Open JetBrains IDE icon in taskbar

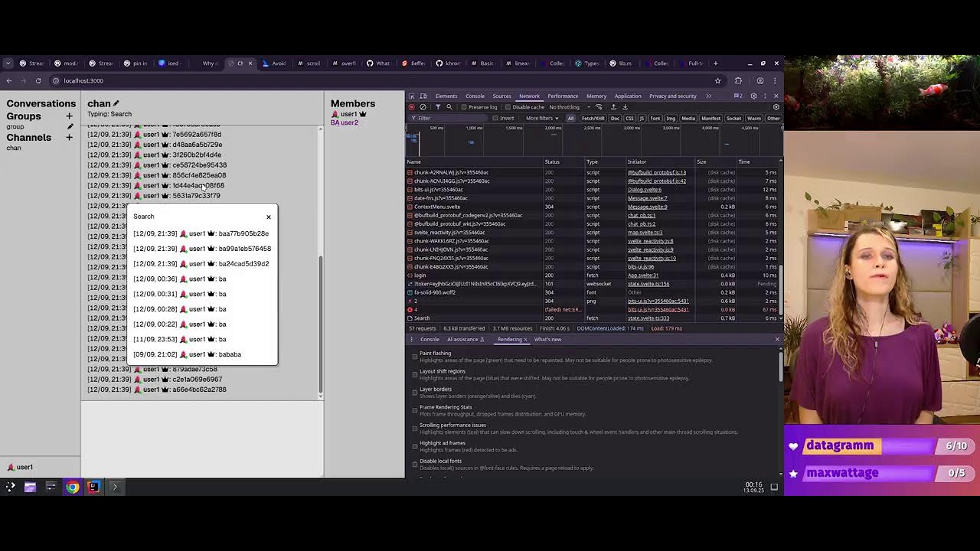(93, 487)
